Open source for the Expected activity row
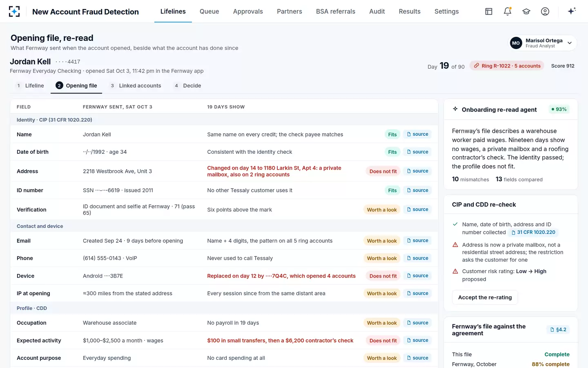Viewport: 588px width, 368px height. [x=417, y=340]
